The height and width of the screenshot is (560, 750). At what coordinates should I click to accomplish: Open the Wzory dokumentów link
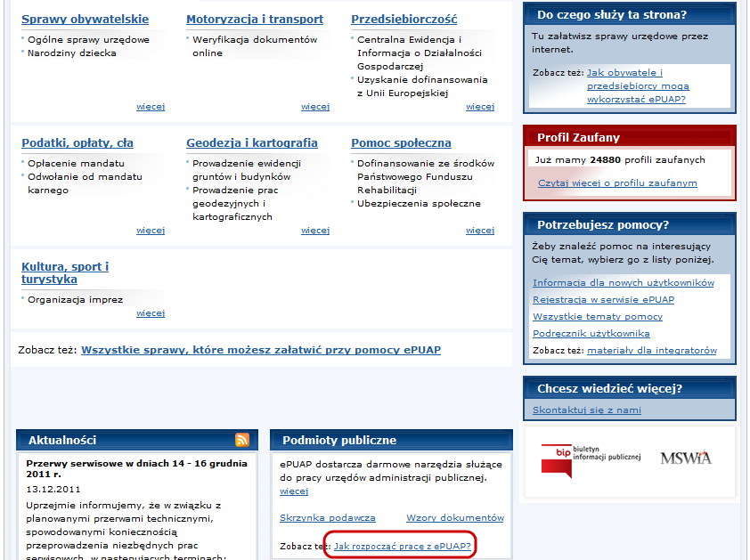point(455,517)
